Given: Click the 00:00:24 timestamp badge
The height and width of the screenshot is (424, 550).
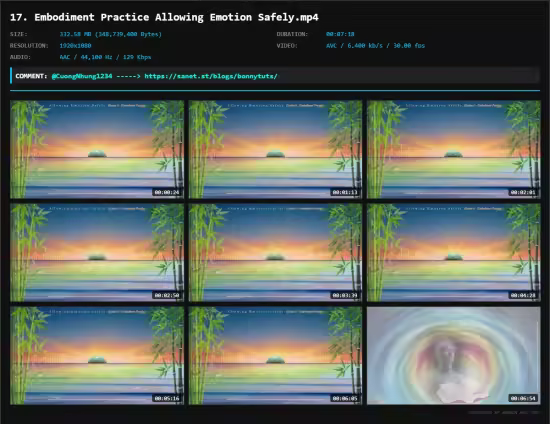Looking at the screenshot, I should tap(167, 192).
